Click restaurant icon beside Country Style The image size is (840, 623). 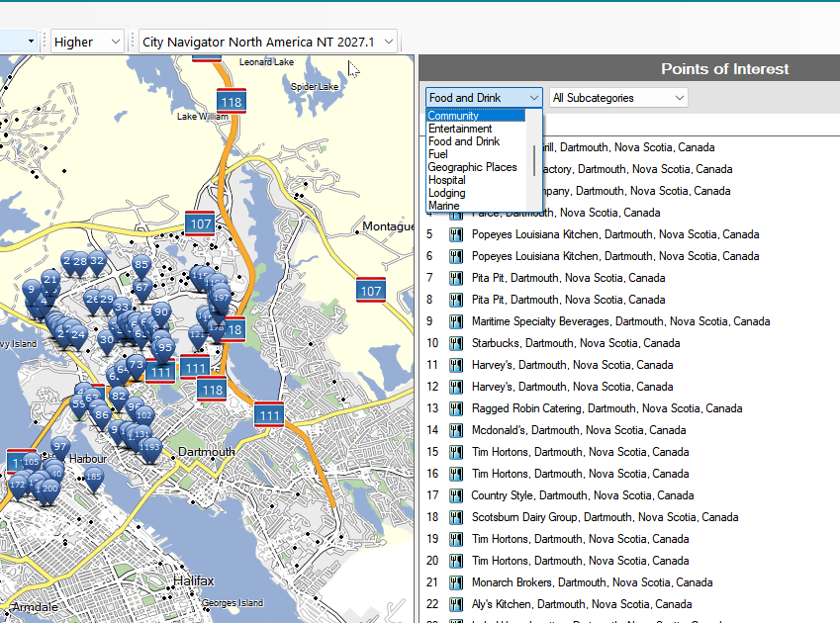[456, 495]
